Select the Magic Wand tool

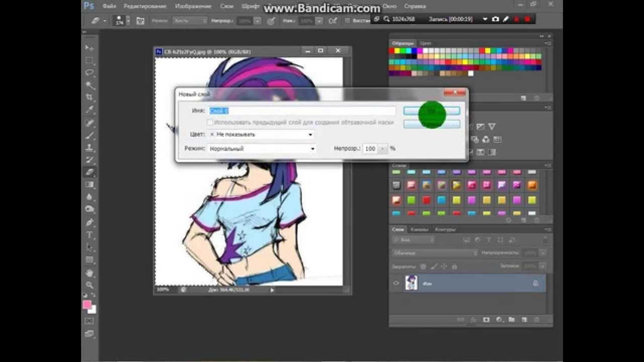[90, 85]
